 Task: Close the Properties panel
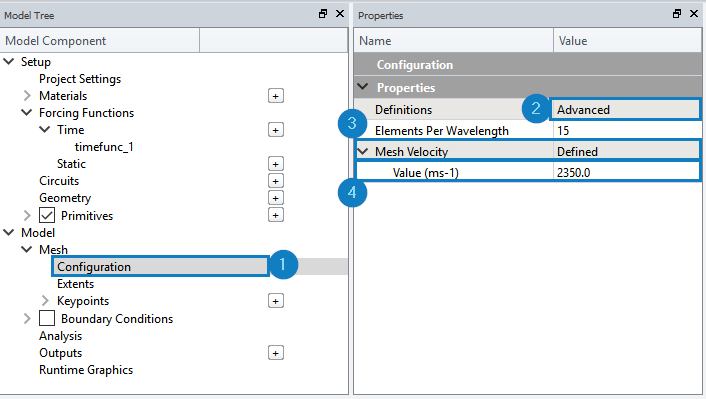[694, 14]
